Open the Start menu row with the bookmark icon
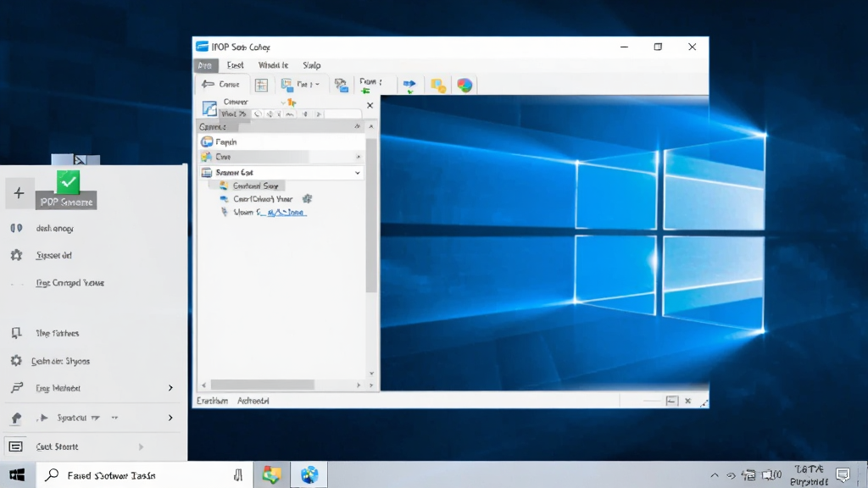The image size is (868, 488). pyautogui.click(x=93, y=333)
